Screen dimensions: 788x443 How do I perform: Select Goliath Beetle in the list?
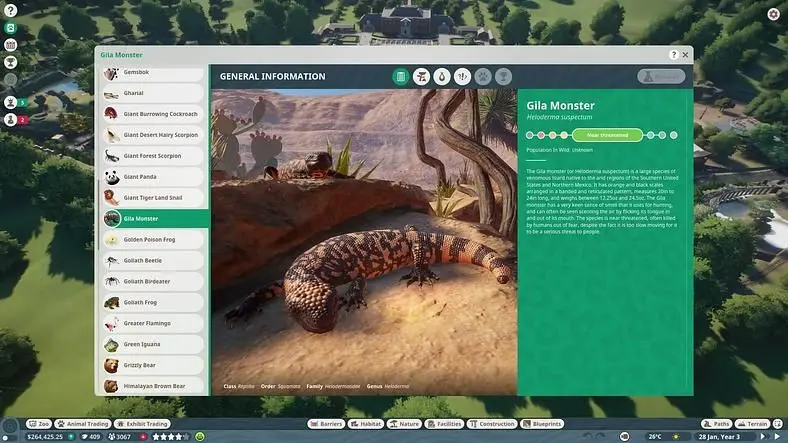point(153,261)
